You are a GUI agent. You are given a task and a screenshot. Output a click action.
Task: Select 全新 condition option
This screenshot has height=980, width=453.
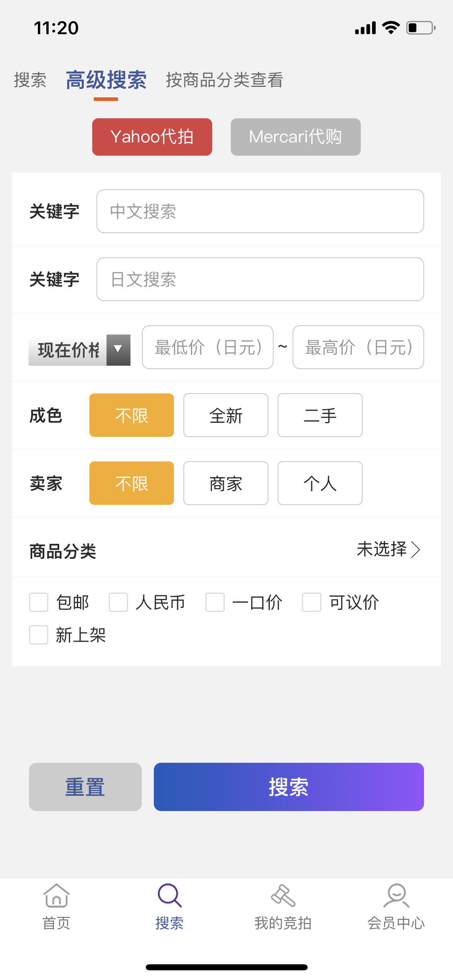point(226,415)
